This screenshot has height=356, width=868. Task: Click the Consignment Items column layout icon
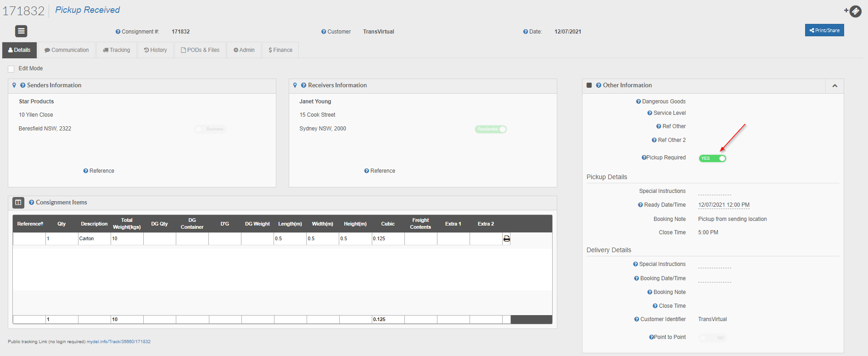[18, 202]
